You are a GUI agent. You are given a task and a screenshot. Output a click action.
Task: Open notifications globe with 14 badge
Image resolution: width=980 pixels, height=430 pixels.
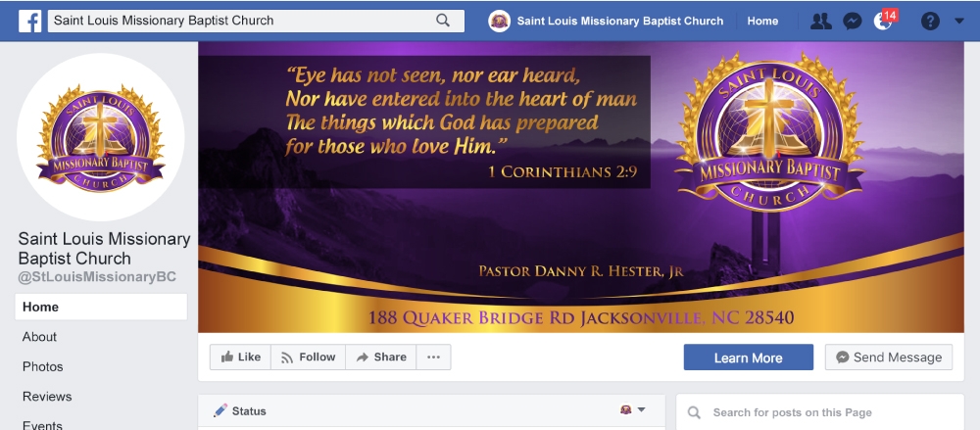[x=884, y=21]
